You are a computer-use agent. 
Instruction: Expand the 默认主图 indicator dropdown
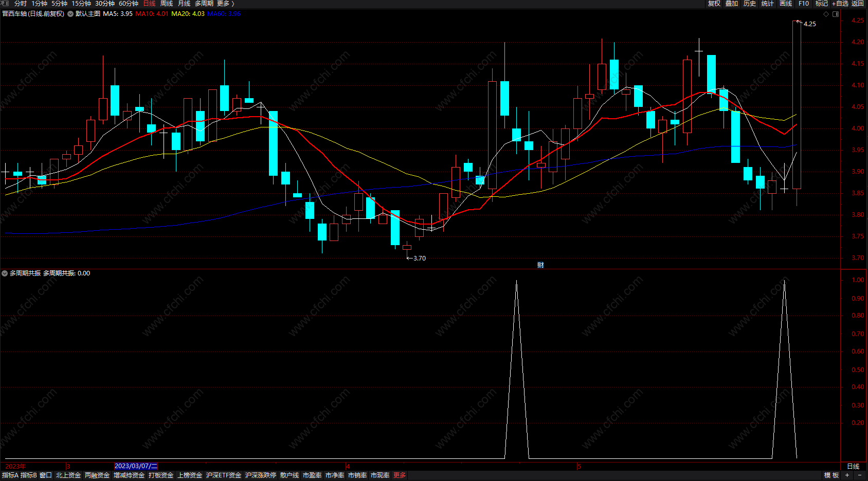click(x=70, y=14)
